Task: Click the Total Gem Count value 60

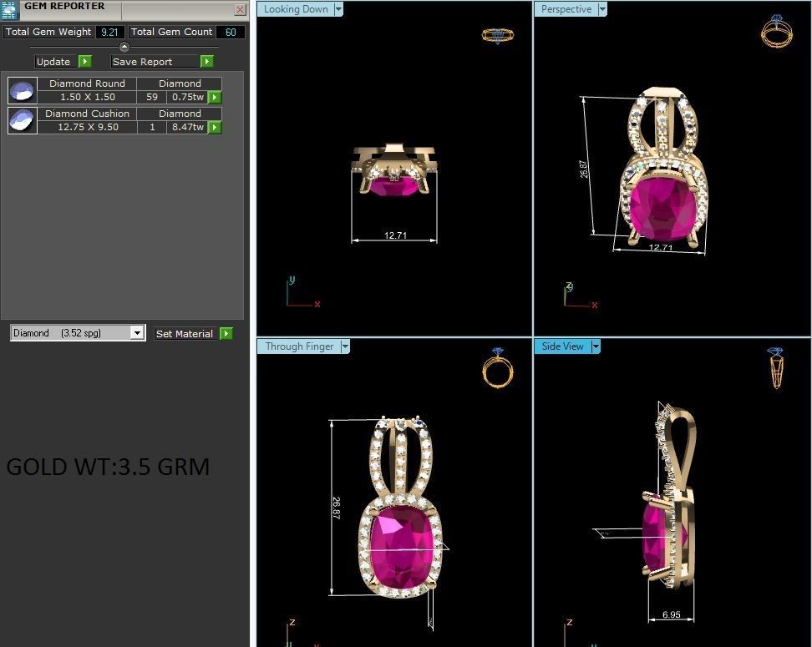Action: 231,32
